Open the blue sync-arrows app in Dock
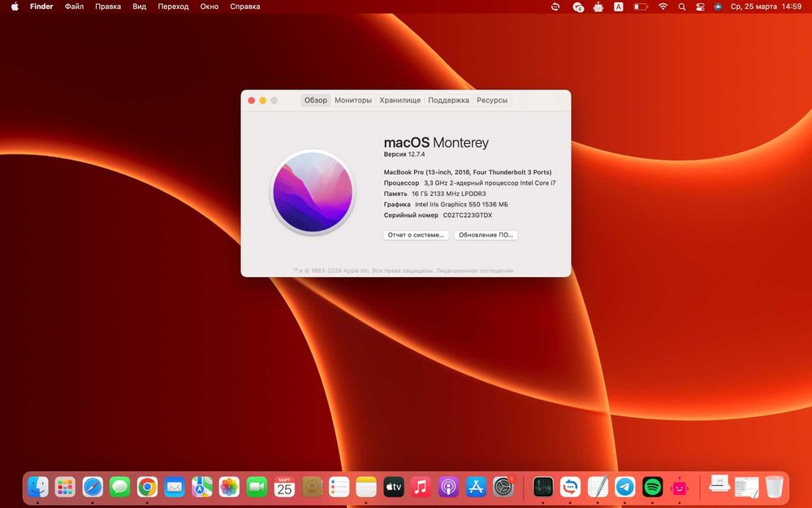This screenshot has width=812, height=508. tap(570, 487)
